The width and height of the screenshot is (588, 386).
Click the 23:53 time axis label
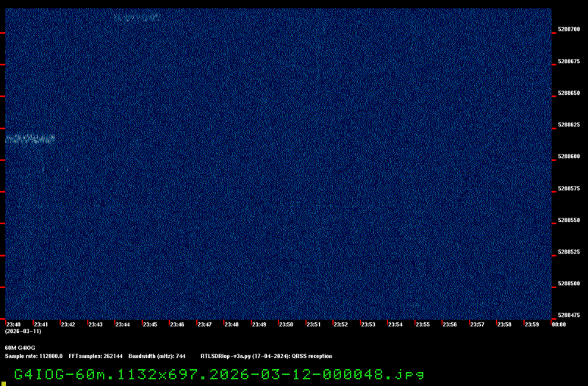[x=368, y=324]
